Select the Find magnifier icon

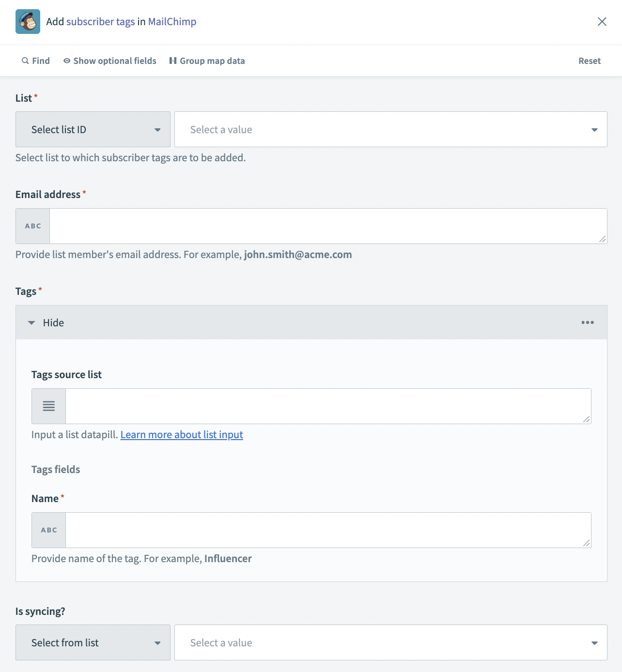pyautogui.click(x=25, y=61)
